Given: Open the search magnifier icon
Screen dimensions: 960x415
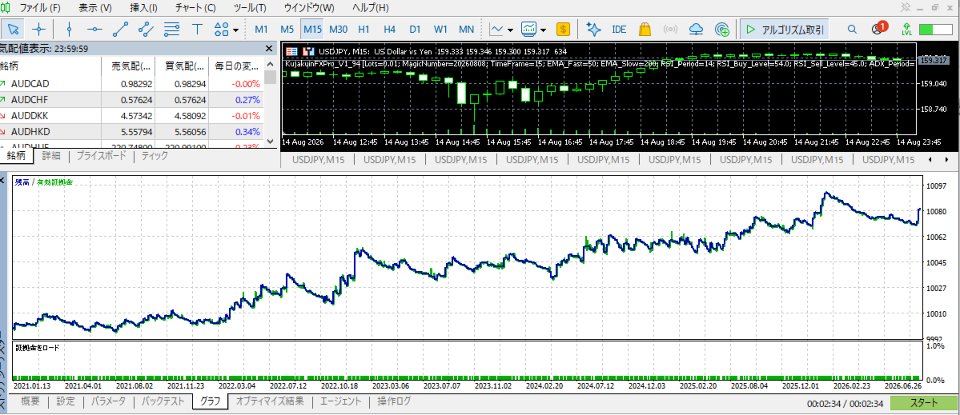Looking at the screenshot, I should click(852, 29).
